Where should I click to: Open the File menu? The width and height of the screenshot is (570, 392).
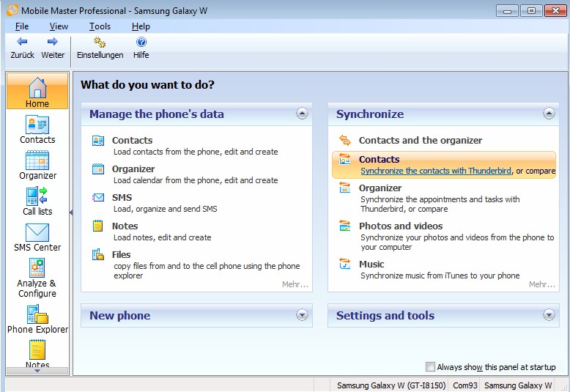click(22, 26)
